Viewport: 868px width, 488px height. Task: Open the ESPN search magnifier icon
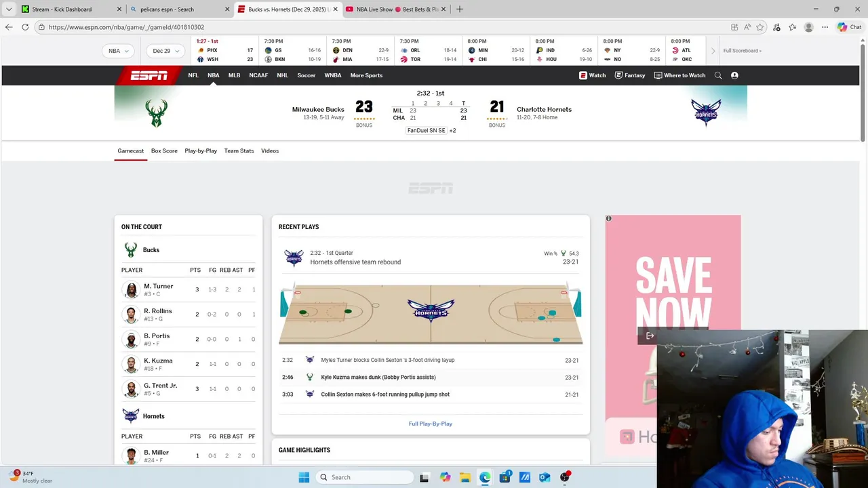click(718, 75)
